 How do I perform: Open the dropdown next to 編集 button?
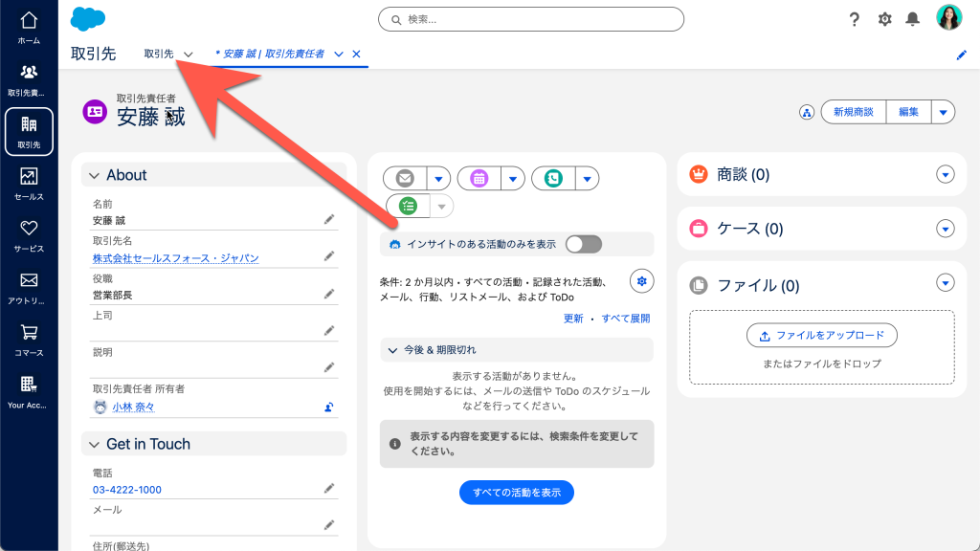(943, 113)
